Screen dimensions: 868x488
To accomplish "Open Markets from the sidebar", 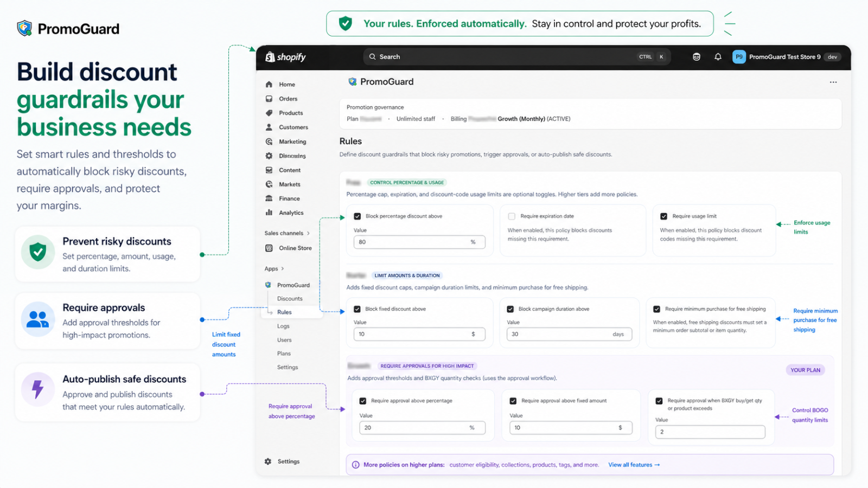I will tap(290, 184).
